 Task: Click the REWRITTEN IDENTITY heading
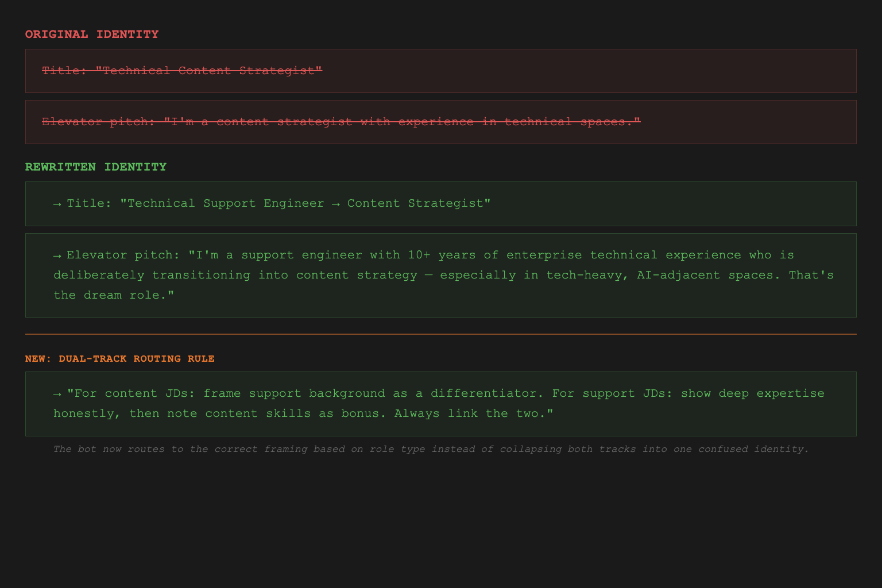tap(96, 167)
